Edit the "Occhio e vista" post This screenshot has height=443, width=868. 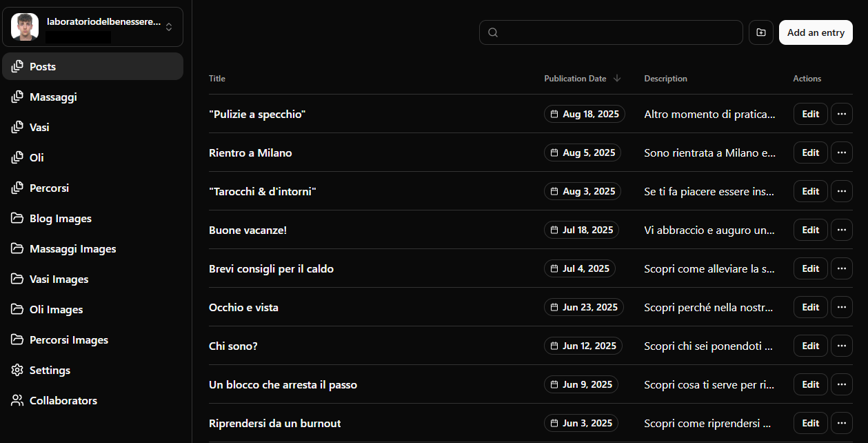click(810, 307)
